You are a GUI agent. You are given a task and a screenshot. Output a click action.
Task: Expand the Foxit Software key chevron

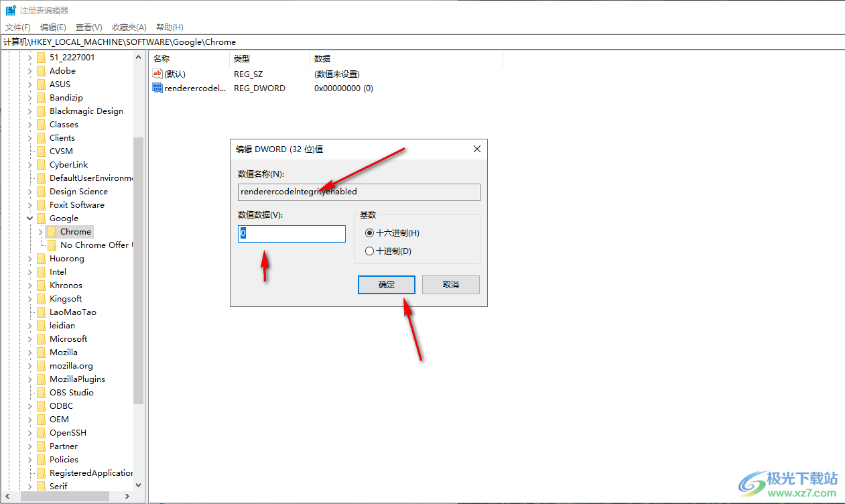[29, 204]
